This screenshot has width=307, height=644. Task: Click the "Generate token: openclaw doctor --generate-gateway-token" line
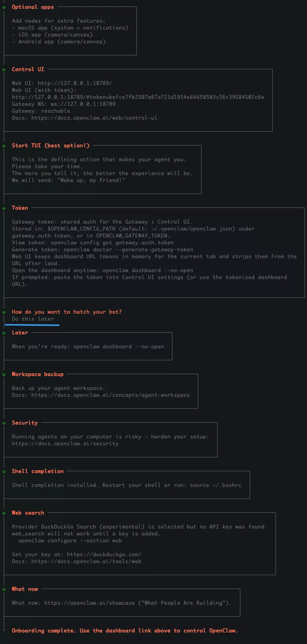click(x=103, y=249)
